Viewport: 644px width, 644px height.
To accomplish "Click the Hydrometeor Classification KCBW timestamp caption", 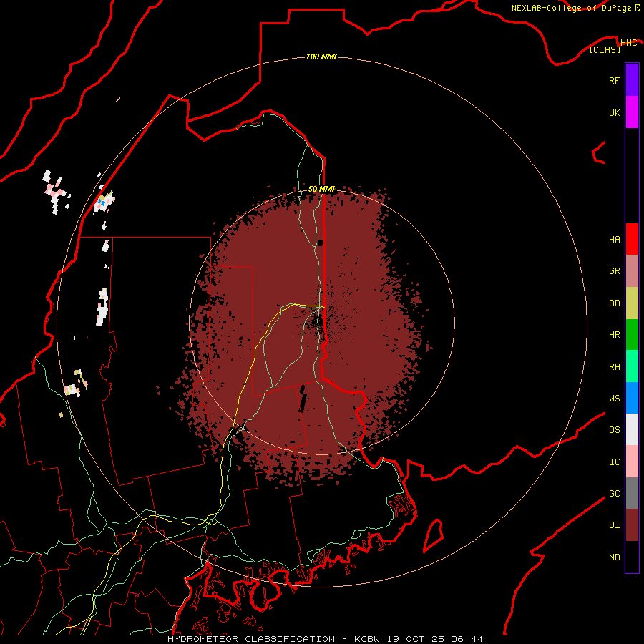I will tap(325, 639).
